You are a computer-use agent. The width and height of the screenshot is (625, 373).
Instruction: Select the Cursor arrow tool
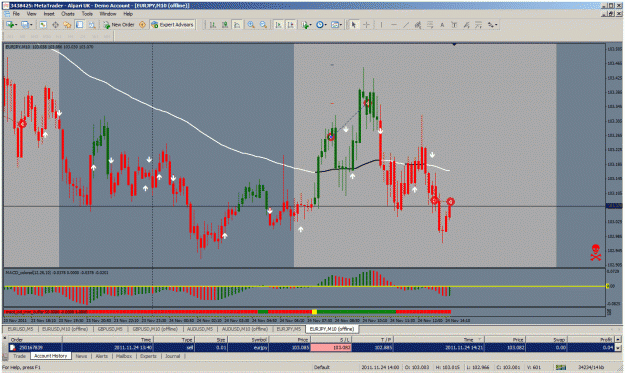pos(354,25)
